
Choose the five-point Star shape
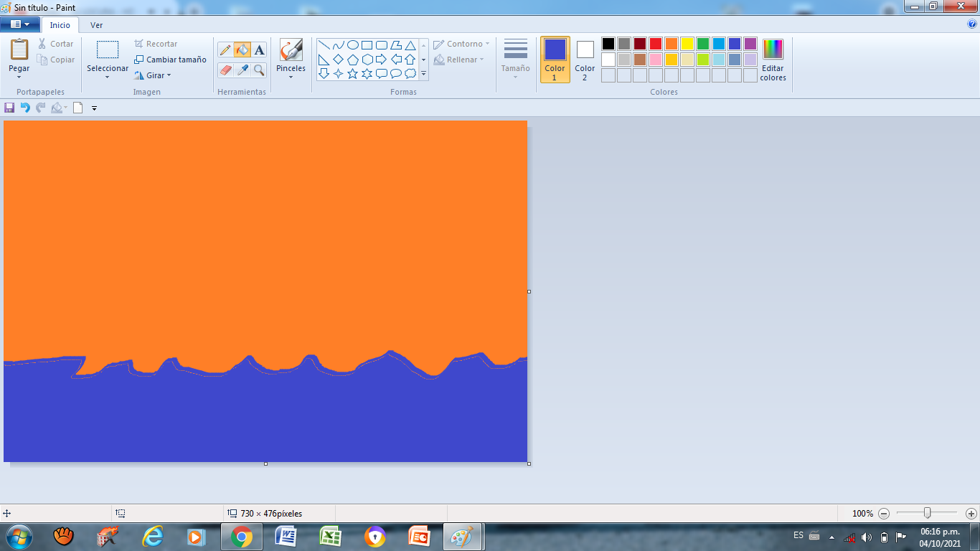(353, 73)
